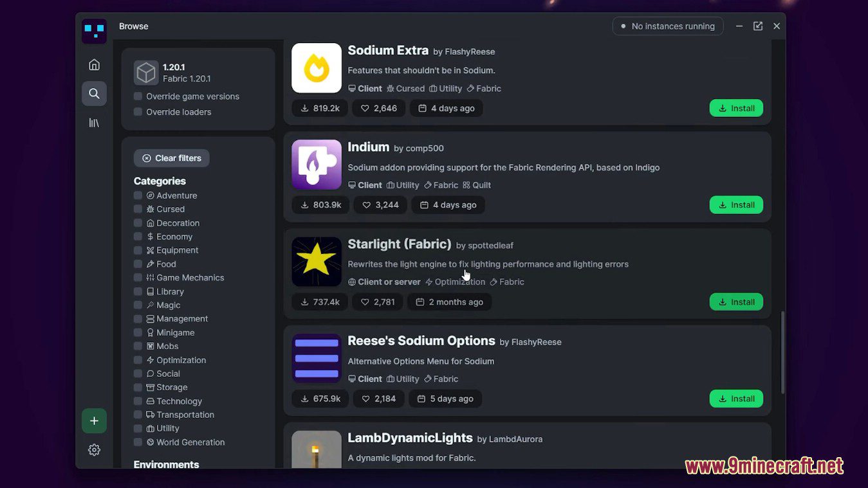
Task: Check the Economy category
Action: (x=138, y=237)
